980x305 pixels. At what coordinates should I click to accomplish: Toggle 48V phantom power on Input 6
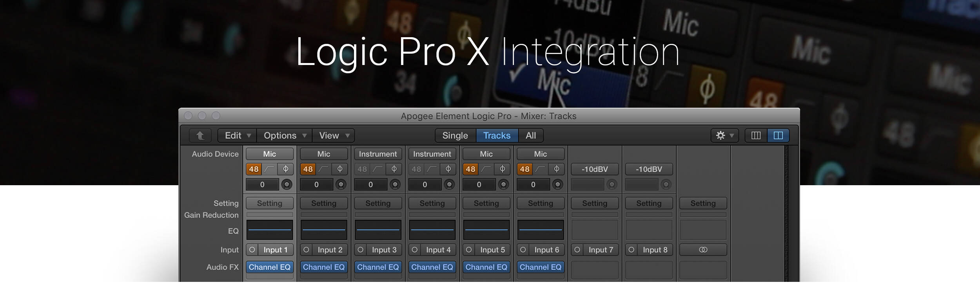pyautogui.click(x=524, y=169)
